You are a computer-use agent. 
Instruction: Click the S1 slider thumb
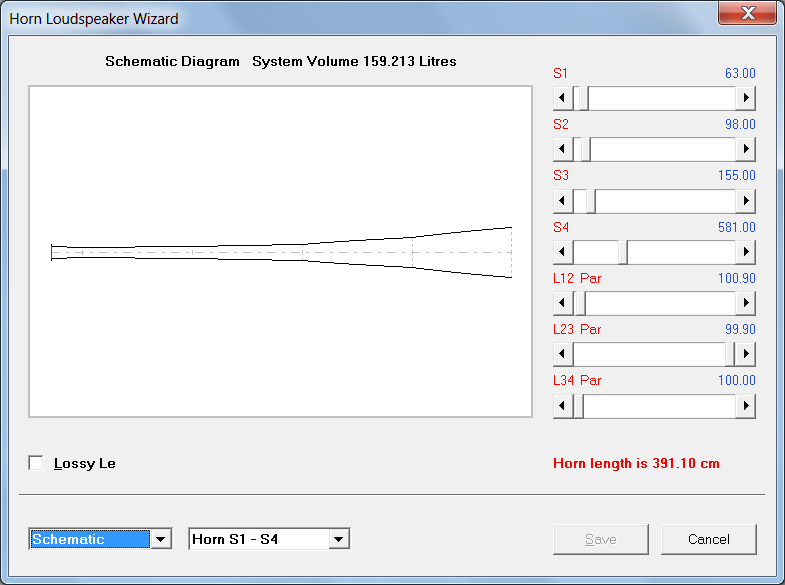coord(584,98)
